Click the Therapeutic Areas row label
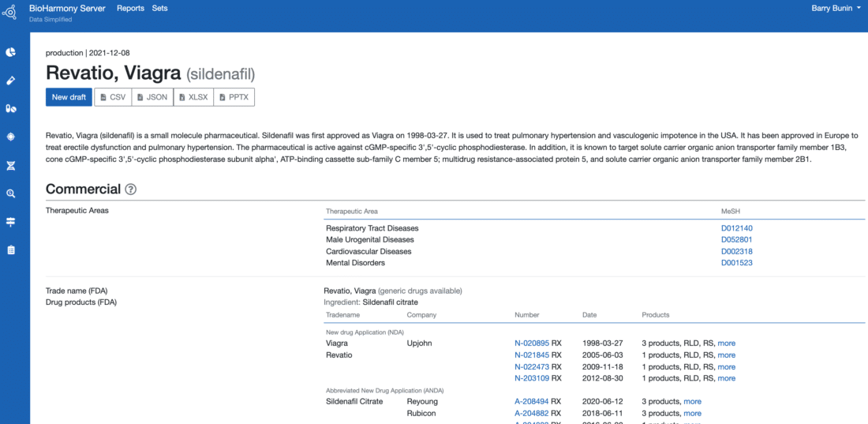Screen dimensions: 868x424 [77, 210]
